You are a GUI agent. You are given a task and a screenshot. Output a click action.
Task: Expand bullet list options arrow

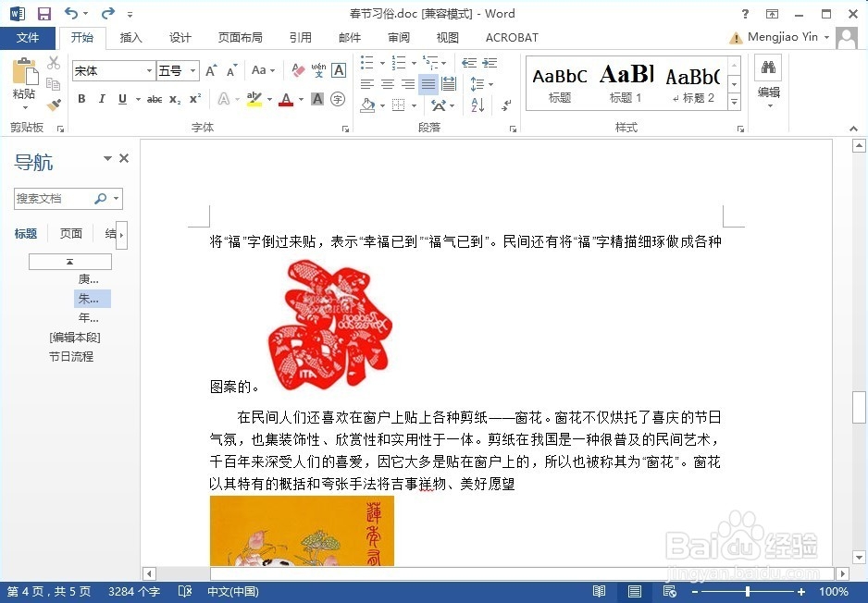coord(382,63)
